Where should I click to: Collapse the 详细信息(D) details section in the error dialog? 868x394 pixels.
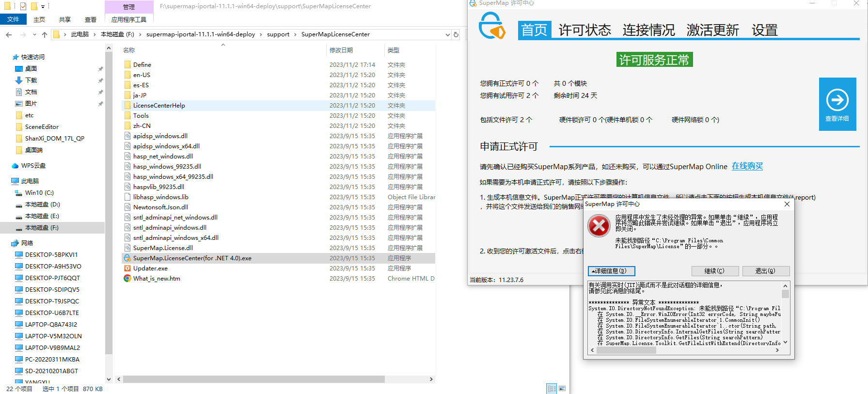[611, 271]
